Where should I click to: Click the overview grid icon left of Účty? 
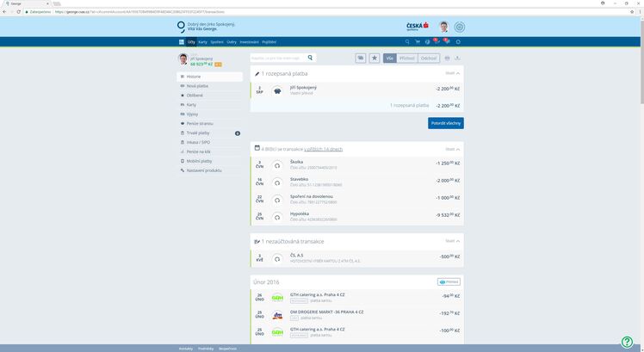click(x=181, y=41)
